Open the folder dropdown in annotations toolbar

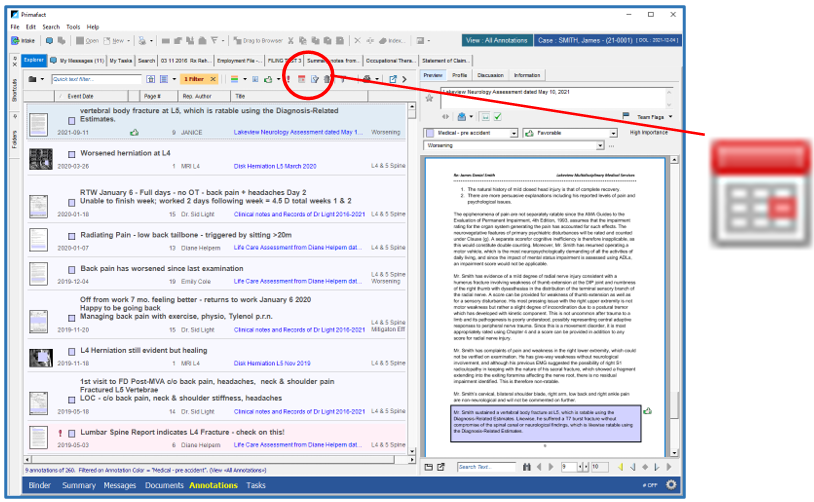(x=43, y=79)
